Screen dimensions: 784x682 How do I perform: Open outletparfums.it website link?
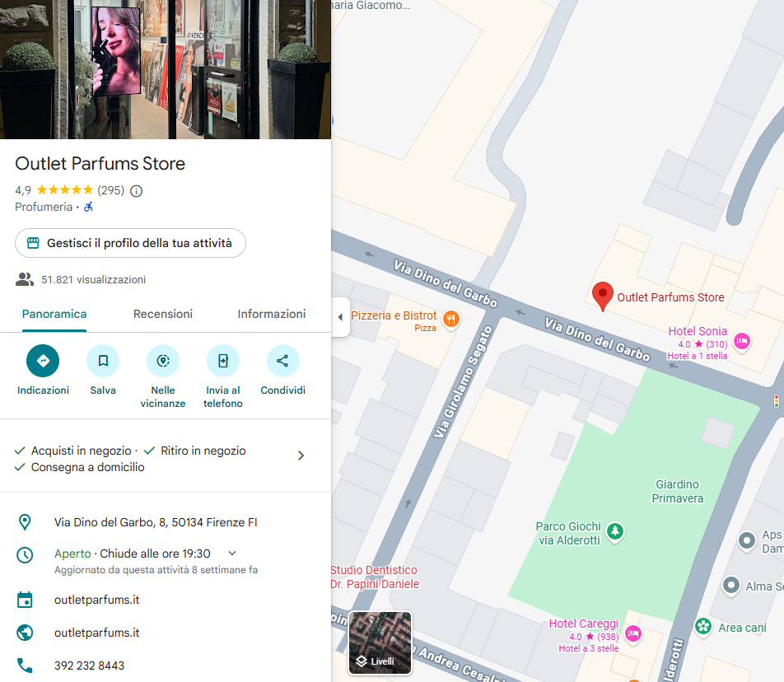(x=97, y=633)
